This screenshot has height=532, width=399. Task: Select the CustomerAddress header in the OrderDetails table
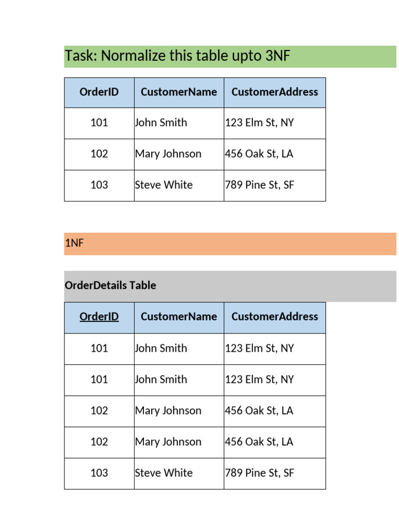[275, 317]
